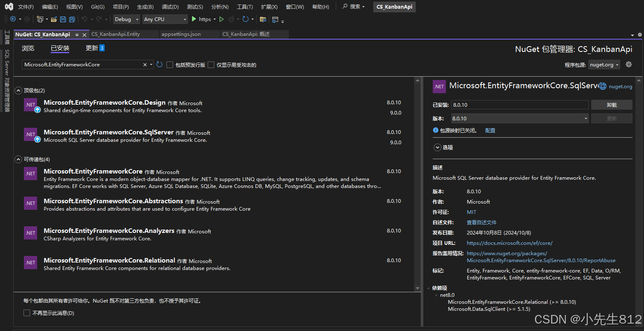Open the docs.microsoft.com/ef/core project URL
This screenshot has width=644, height=331.
[510, 243]
